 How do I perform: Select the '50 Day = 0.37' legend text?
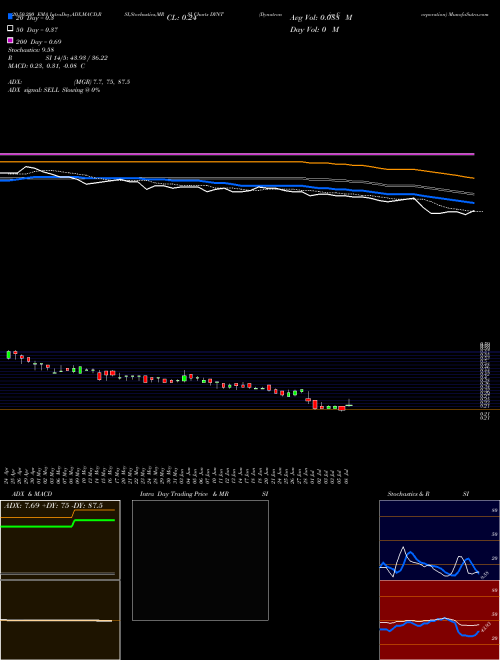click(x=37, y=30)
